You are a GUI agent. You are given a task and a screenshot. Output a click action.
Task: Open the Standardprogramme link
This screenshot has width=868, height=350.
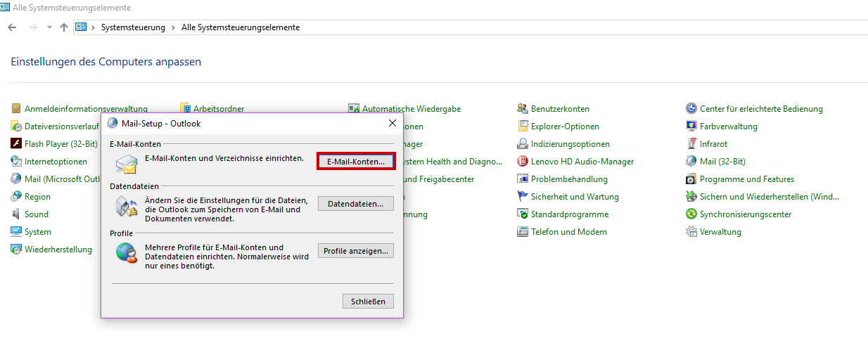[x=570, y=214]
